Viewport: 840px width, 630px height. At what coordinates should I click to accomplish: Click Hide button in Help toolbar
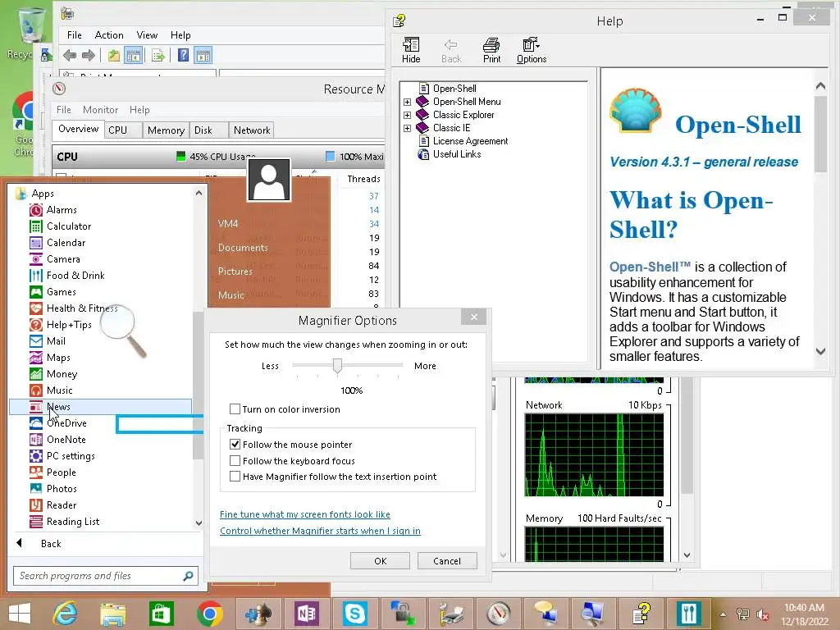point(411,50)
